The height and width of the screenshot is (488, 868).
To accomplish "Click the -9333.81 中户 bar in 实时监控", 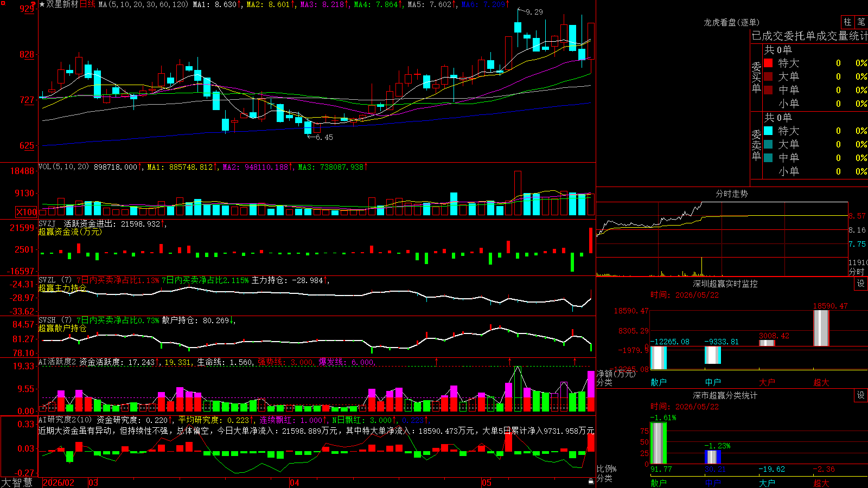I will click(x=713, y=355).
